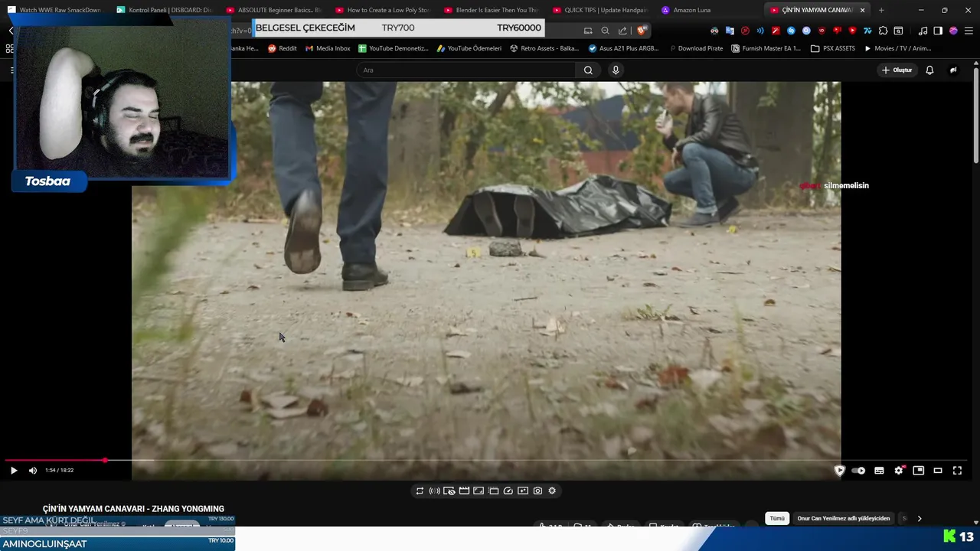Toggle the browser sidebar panel

(x=938, y=31)
